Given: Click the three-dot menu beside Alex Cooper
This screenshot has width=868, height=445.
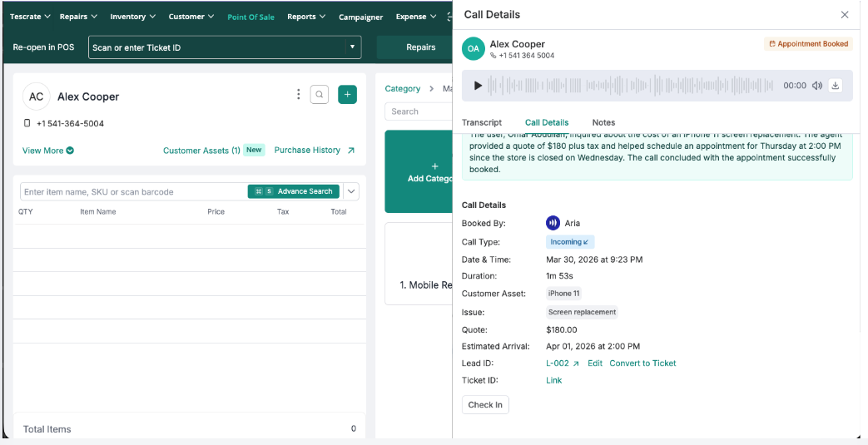Looking at the screenshot, I should [299, 95].
